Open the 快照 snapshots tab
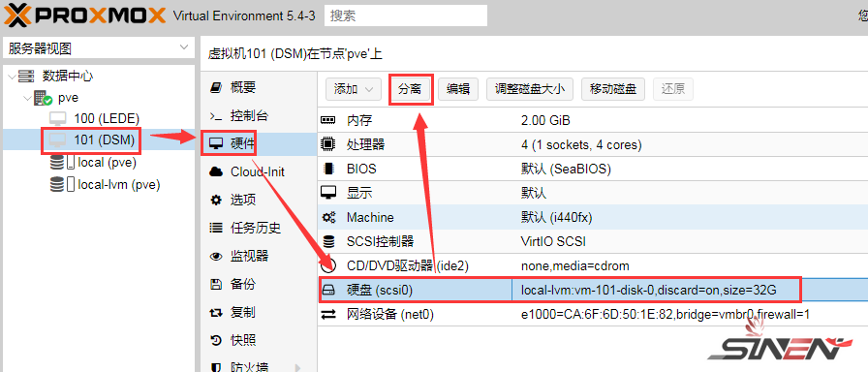This screenshot has height=372, width=868. point(259,340)
